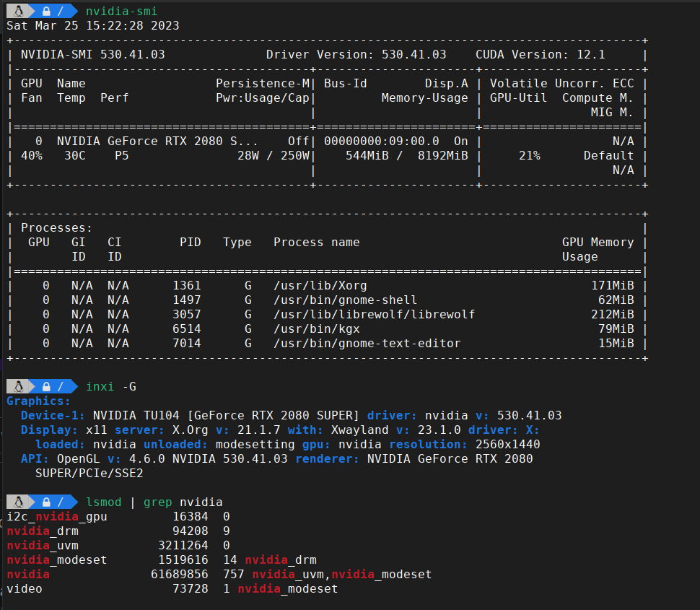Click memory usage "171MiB" for Xorg

613,285
